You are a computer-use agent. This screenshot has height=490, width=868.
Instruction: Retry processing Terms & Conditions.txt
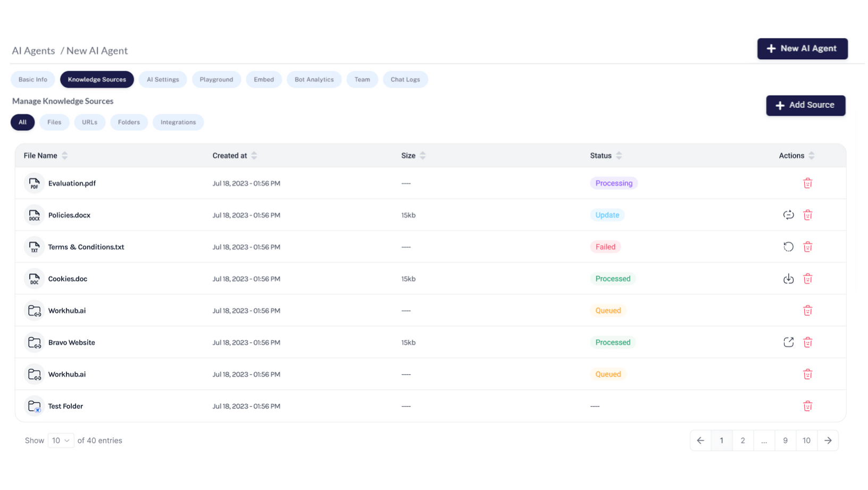coord(788,247)
